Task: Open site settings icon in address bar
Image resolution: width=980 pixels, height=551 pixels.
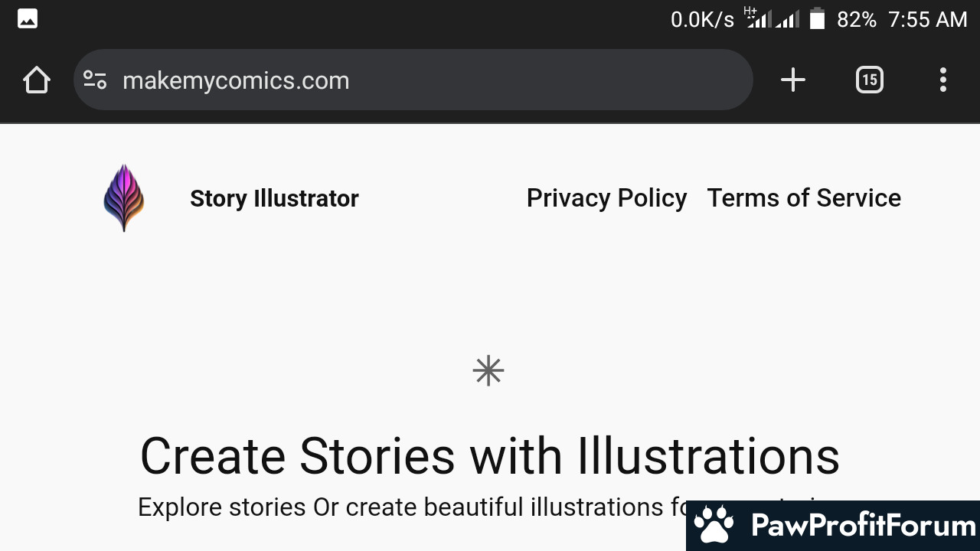Action: [x=95, y=80]
